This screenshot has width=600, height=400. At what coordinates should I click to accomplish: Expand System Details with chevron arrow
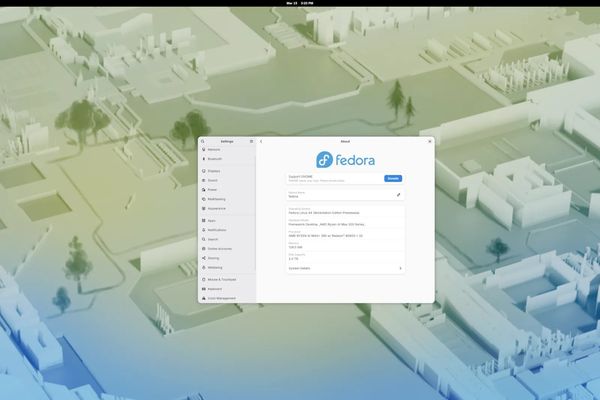pos(400,268)
